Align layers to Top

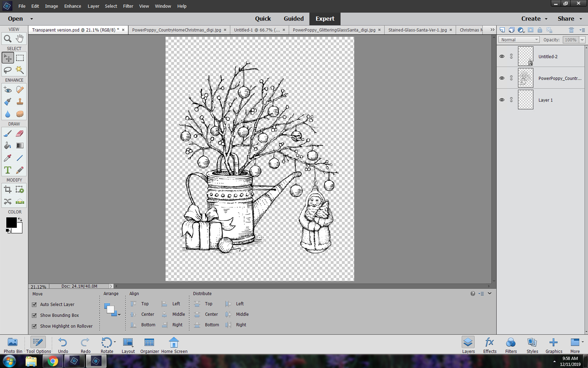140,304
